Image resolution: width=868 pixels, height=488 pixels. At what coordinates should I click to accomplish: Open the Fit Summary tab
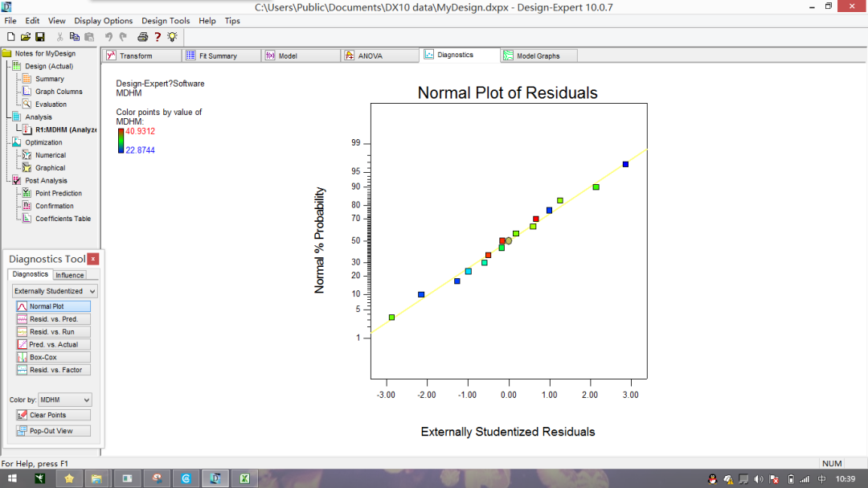pos(222,56)
